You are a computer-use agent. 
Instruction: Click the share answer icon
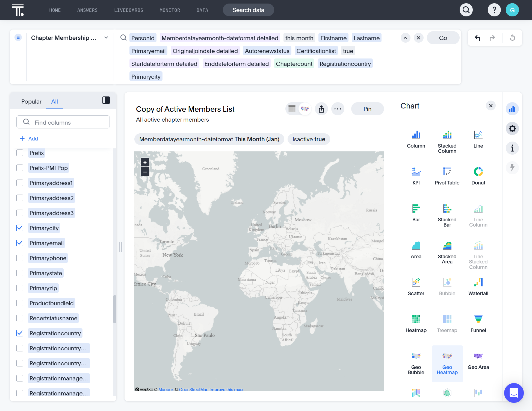pos(321,109)
